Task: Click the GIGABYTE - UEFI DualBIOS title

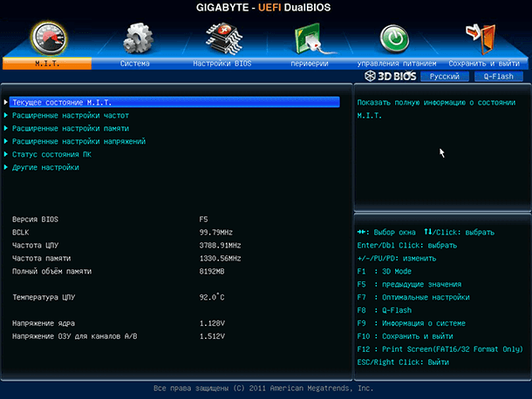Action: coord(263,8)
